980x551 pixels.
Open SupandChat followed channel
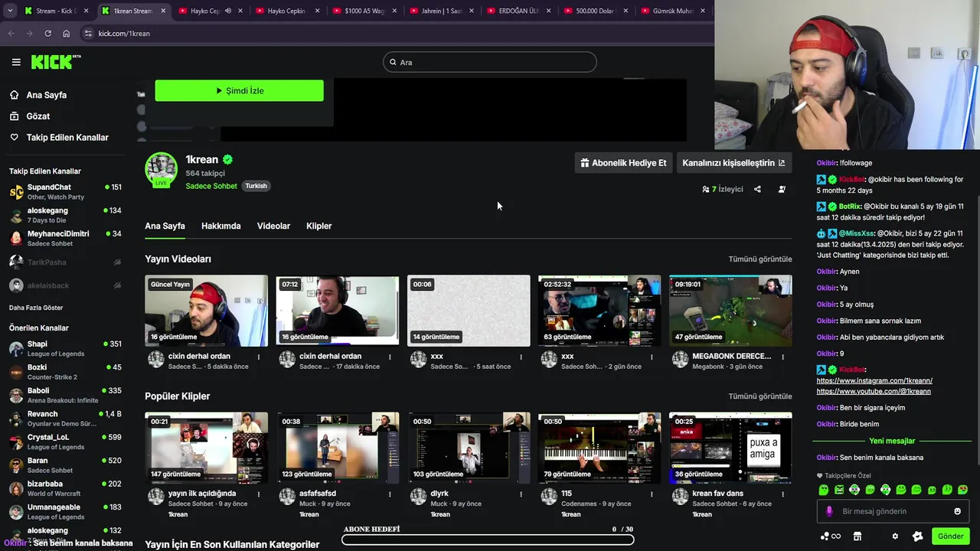pyautogui.click(x=65, y=192)
